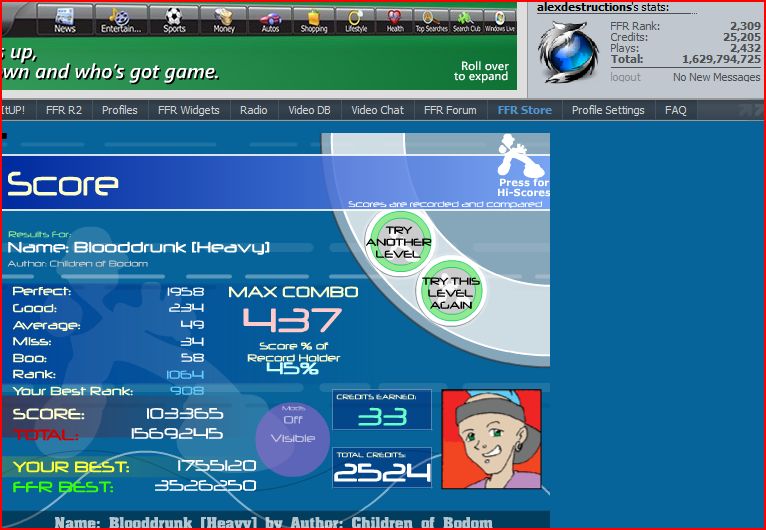Click Try This Level Again button

pos(450,292)
